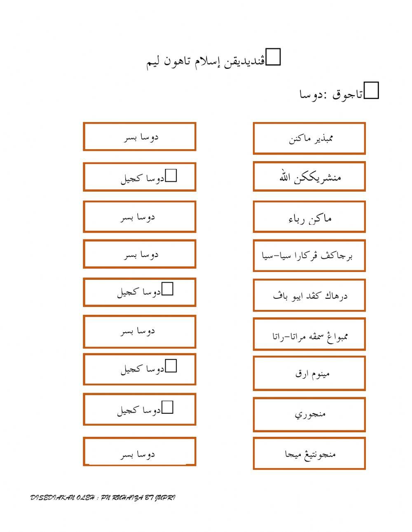Click the 'ماكن رباء' box
The height and width of the screenshot is (532, 412).
(309, 217)
